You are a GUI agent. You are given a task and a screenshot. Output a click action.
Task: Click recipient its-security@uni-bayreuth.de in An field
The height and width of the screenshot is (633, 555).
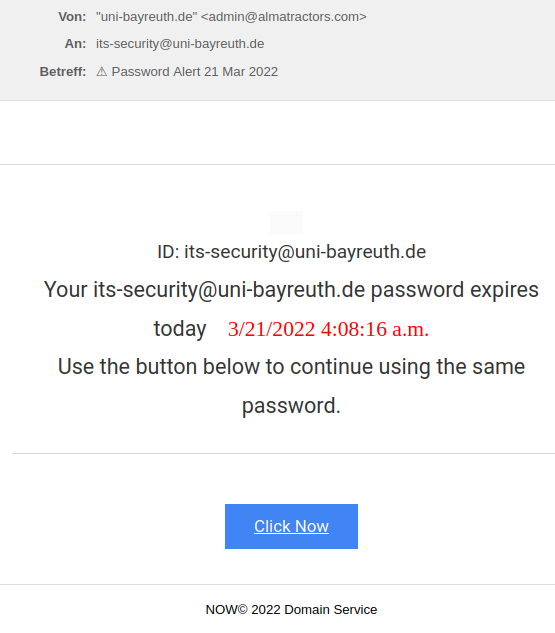pos(180,44)
